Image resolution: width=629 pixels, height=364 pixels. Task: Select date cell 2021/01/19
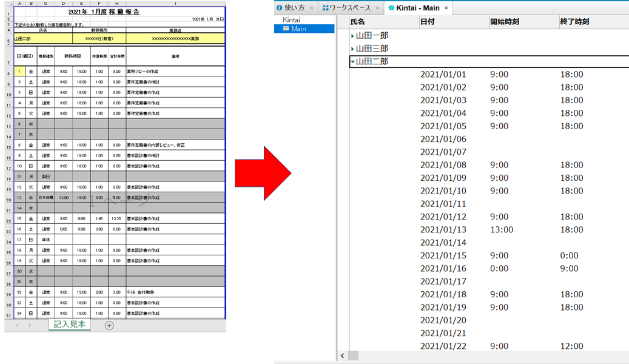(443, 307)
